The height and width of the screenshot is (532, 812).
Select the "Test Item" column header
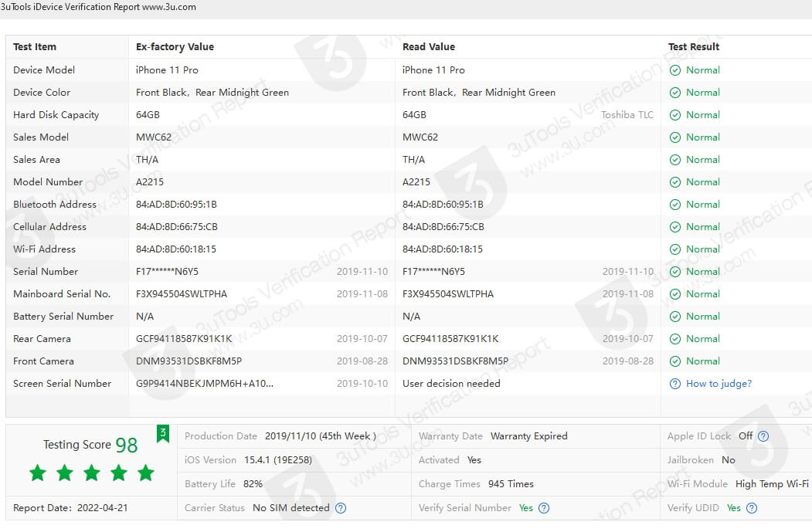point(35,46)
